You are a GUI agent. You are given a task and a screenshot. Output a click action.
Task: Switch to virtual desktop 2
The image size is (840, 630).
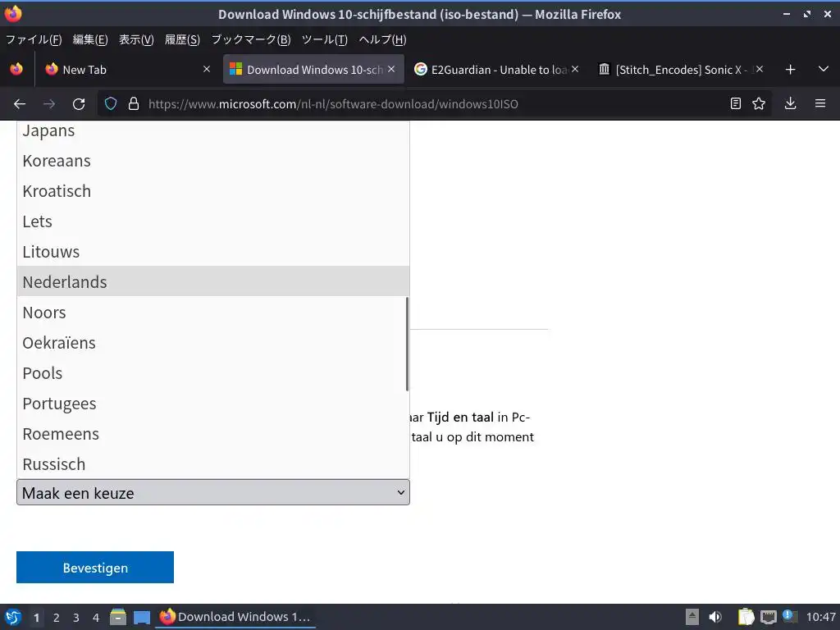[x=57, y=618]
